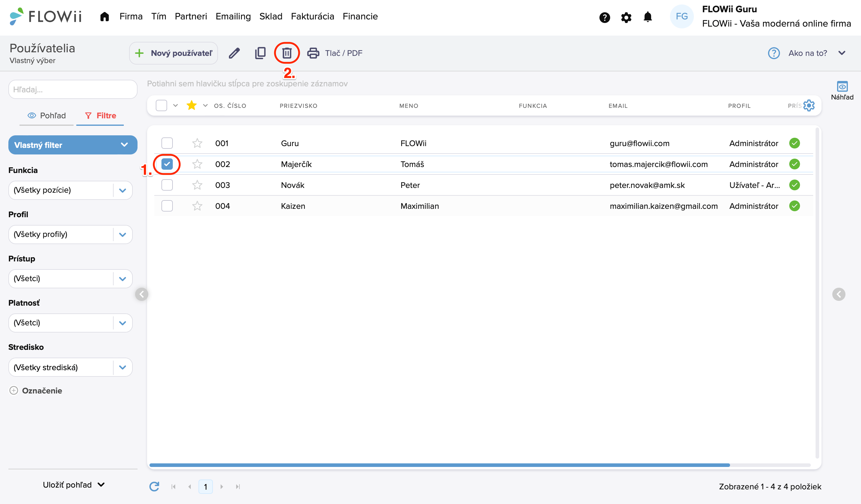Toggle the select-all checkbox in header
861x504 pixels.
point(161,105)
